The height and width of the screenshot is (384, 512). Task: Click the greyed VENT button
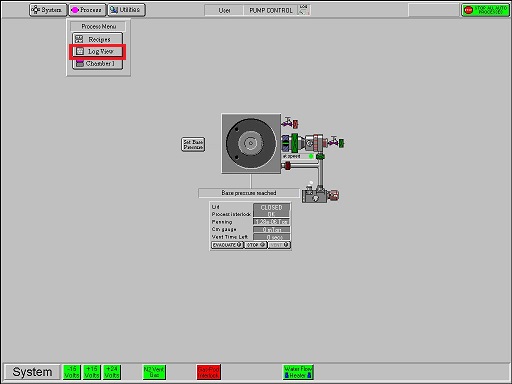click(x=279, y=245)
